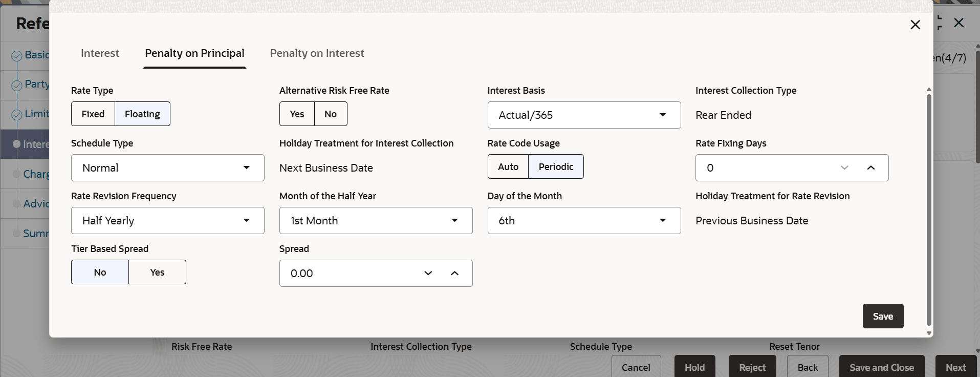Click the 'Rate Type' label

pyautogui.click(x=92, y=91)
